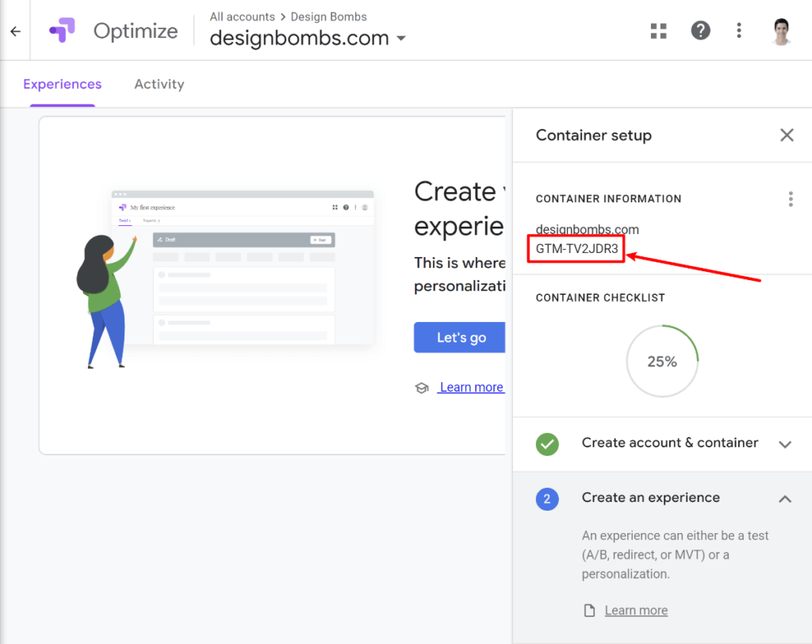812x644 pixels.
Task: Open Container Information more options menu
Action: (x=791, y=199)
